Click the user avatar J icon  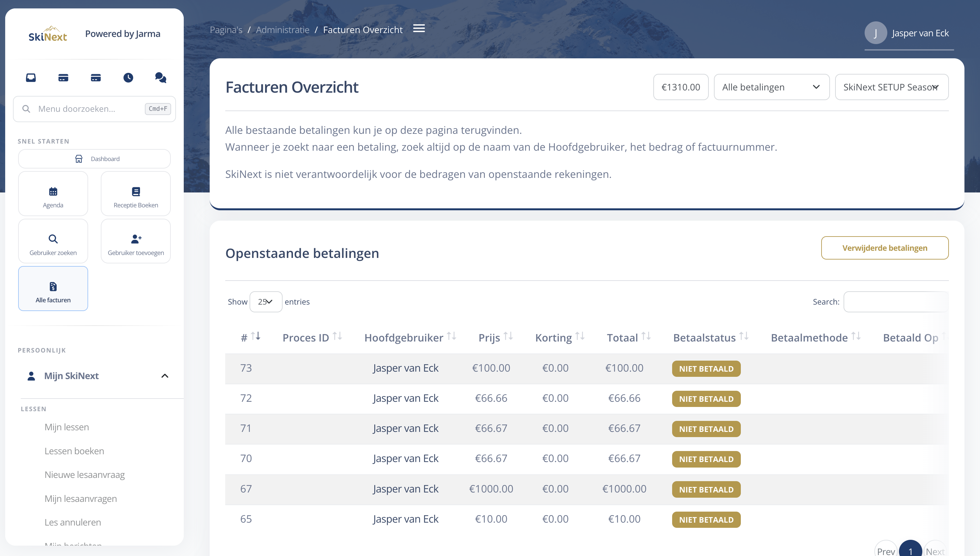876,33
